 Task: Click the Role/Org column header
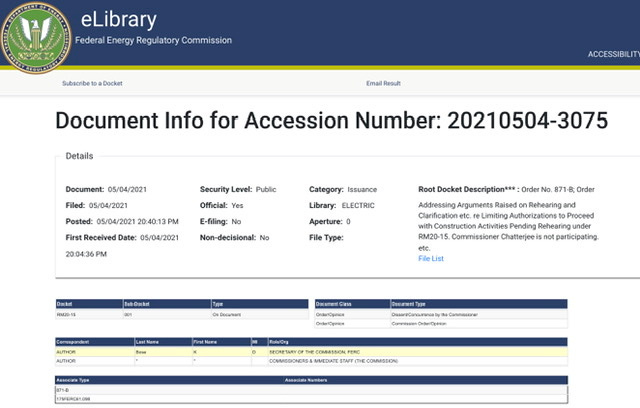point(418,342)
